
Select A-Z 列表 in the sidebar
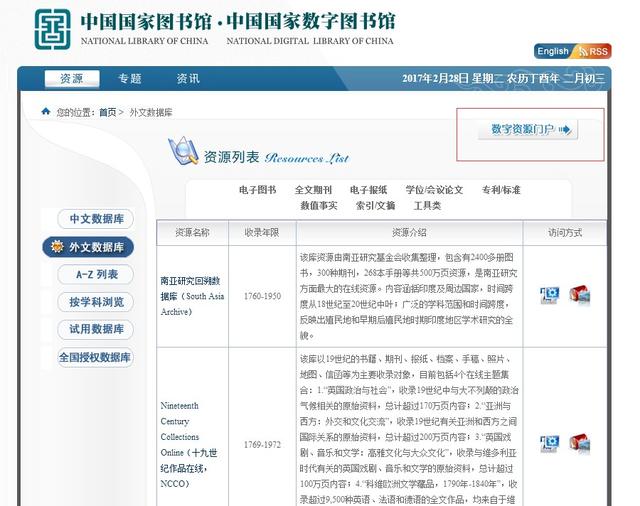(x=96, y=274)
